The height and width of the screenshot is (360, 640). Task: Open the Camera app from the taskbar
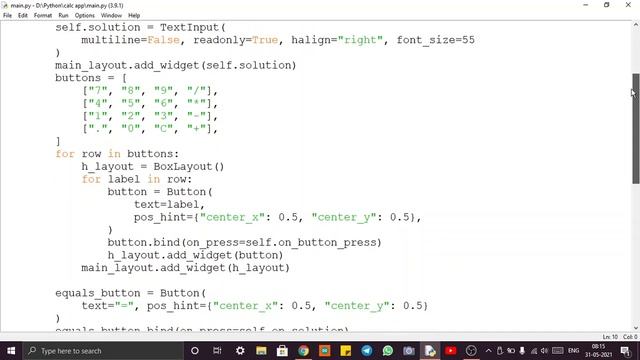point(409,351)
